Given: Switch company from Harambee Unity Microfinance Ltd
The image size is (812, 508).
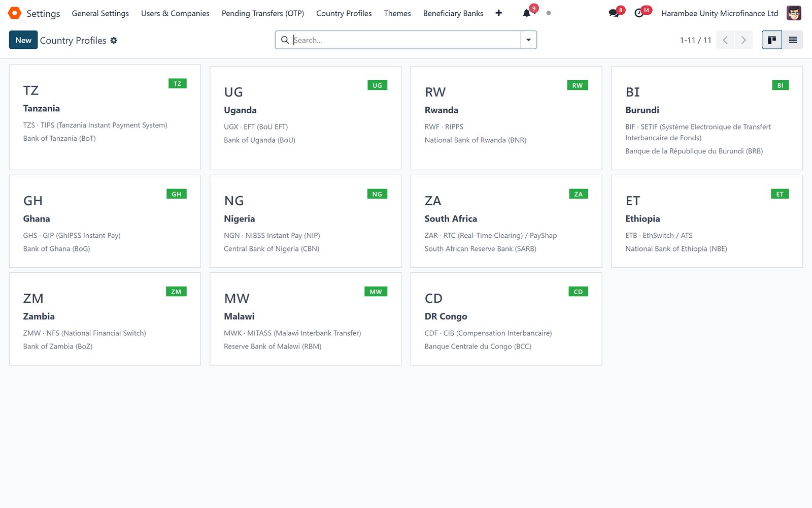Looking at the screenshot, I should point(720,13).
